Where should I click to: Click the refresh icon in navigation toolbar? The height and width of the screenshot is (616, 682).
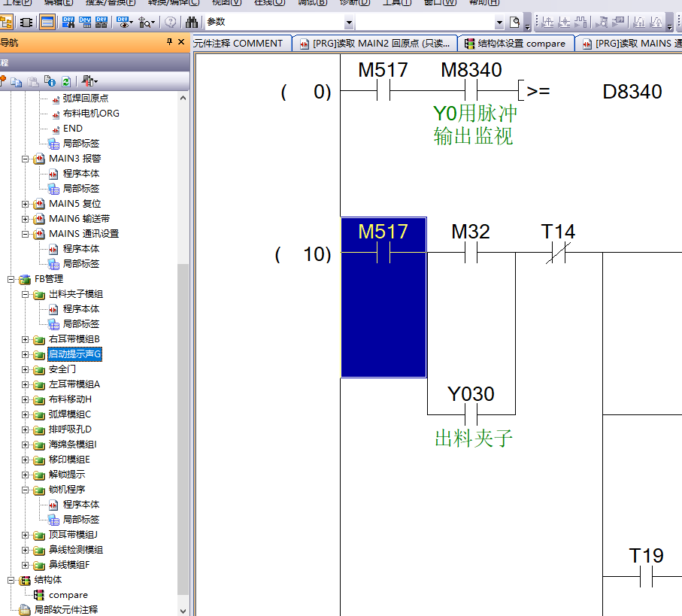point(66,80)
